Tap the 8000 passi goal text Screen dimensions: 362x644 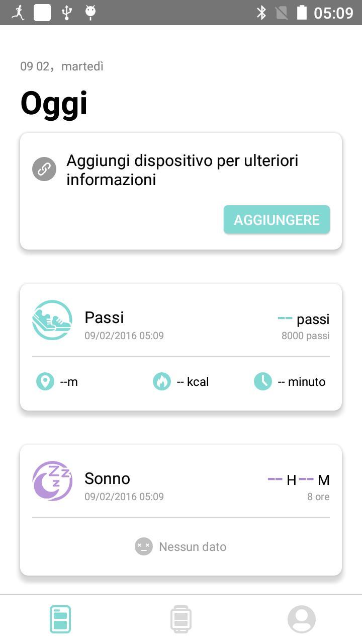305,336
